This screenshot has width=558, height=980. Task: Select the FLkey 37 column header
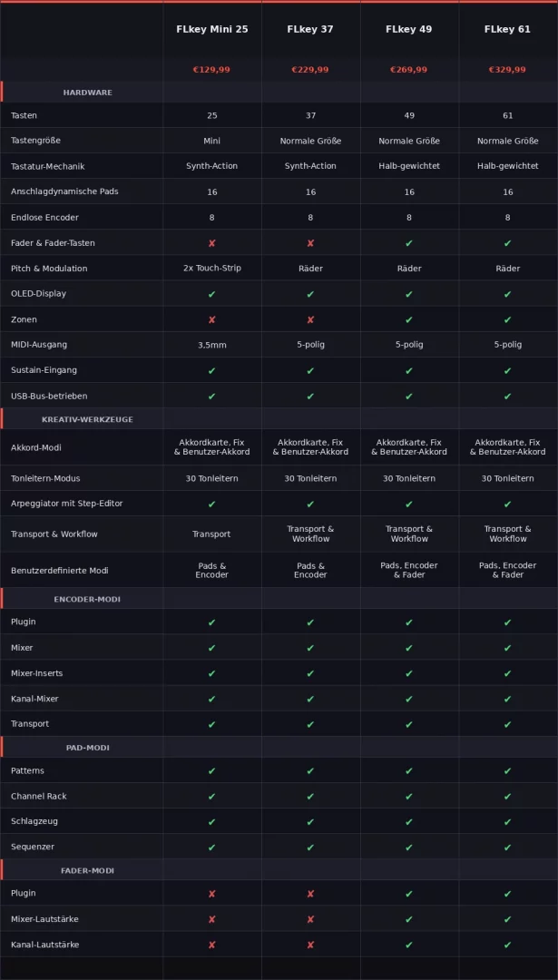[310, 29]
